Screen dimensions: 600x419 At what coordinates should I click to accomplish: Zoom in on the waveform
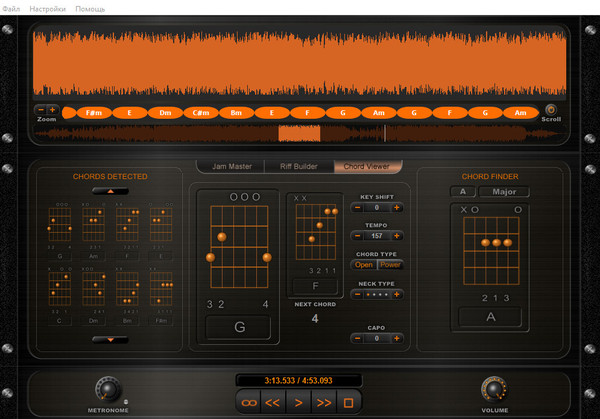(53, 110)
